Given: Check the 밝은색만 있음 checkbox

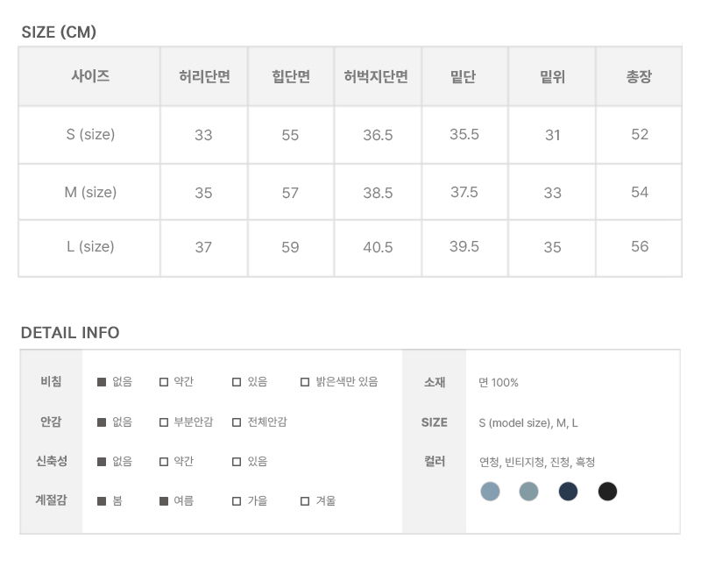Looking at the screenshot, I should point(305,382).
